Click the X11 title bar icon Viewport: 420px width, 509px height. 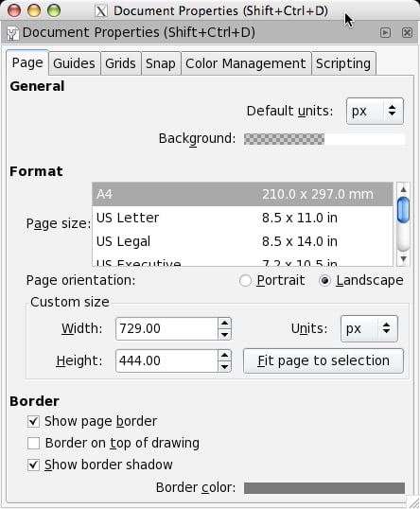[101, 11]
